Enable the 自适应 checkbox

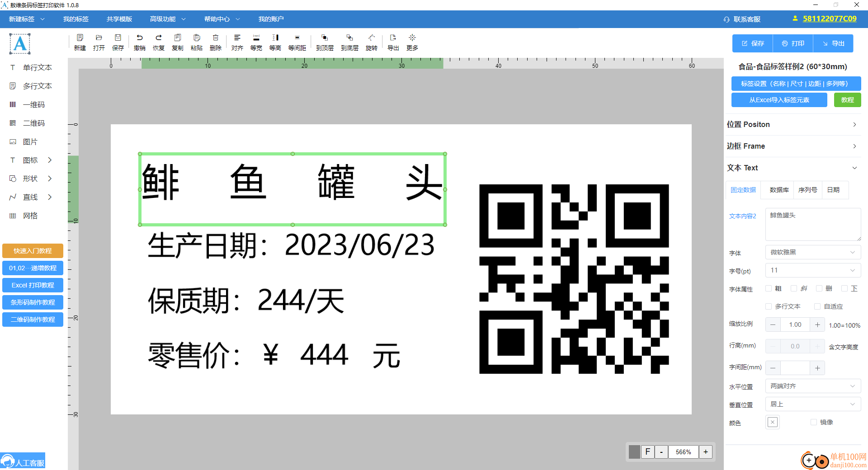click(817, 306)
